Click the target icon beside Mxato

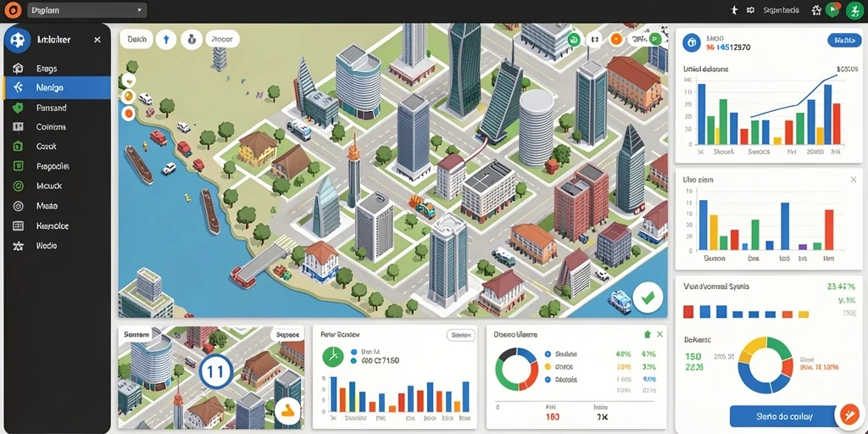pos(19,206)
